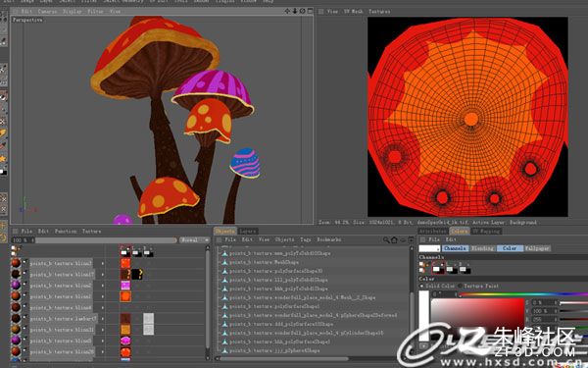Screen dimensions: 588x368
Task: Toggle the C channel swatch in Colors panel
Action: tap(438, 268)
